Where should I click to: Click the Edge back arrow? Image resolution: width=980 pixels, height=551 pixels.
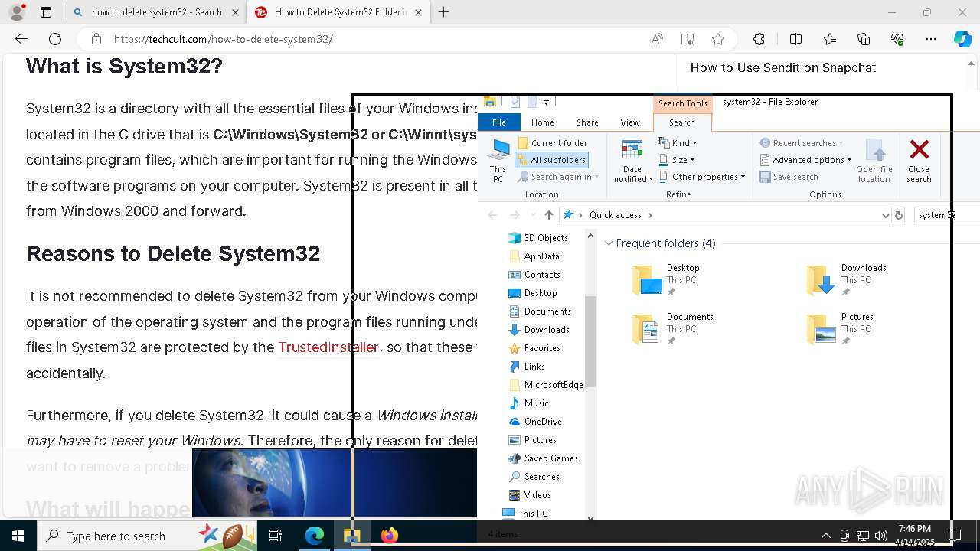tap(21, 39)
